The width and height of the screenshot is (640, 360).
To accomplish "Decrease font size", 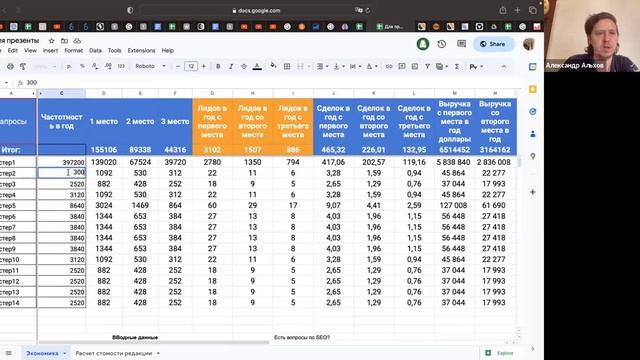I will (178, 66).
